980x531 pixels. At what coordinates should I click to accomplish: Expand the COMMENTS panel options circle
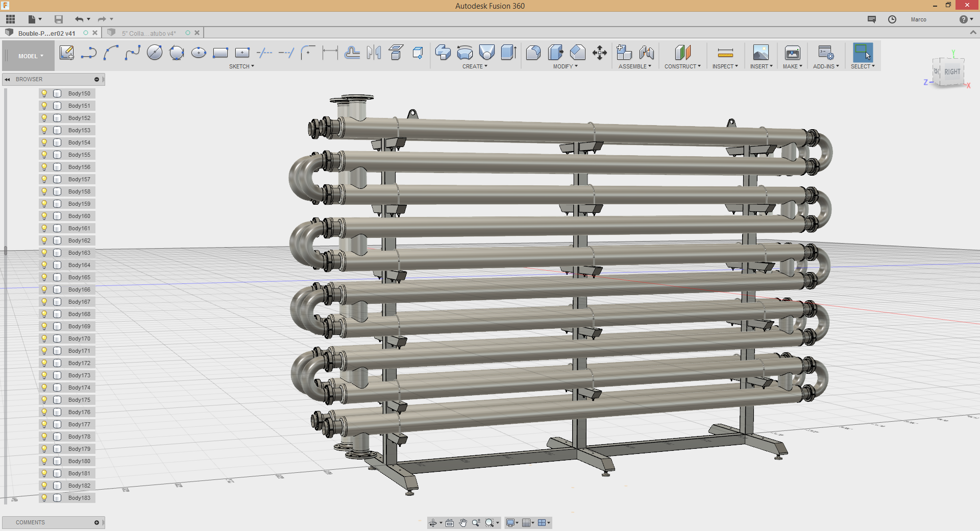(96, 522)
